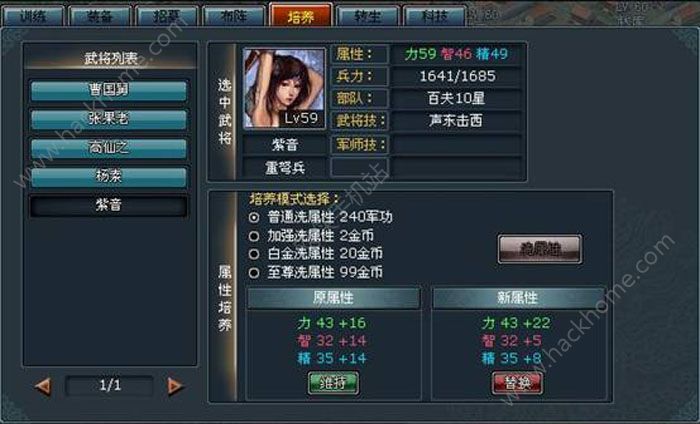Click the red 替换 button
The height and width of the screenshot is (424, 700).
517,383
